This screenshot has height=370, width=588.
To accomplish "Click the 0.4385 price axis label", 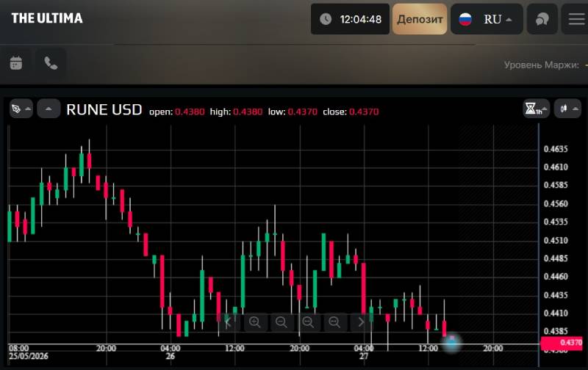I will pos(556,331).
